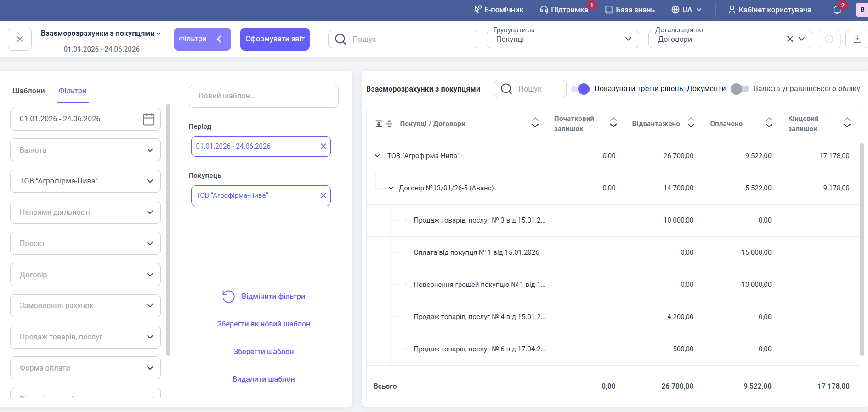Image resolution: width=868 pixels, height=412 pixels.
Task: Open the Замовлення-рахунок dropdown
Action: (85, 306)
